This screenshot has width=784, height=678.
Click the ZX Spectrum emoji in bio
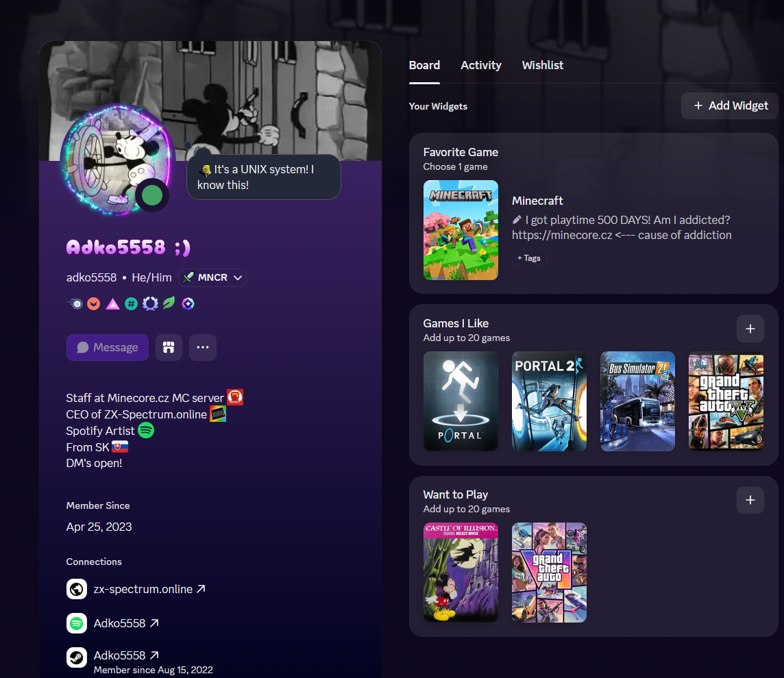[x=218, y=414]
